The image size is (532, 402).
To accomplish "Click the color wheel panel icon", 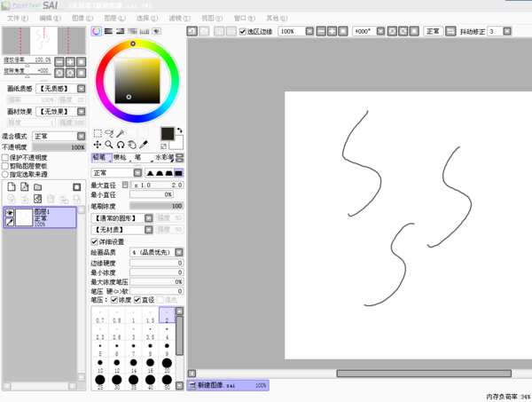I will click(97, 31).
